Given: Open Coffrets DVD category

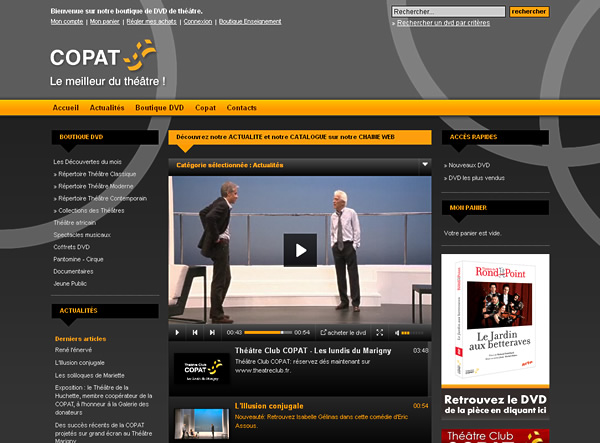Looking at the screenshot, I should click(x=72, y=247).
